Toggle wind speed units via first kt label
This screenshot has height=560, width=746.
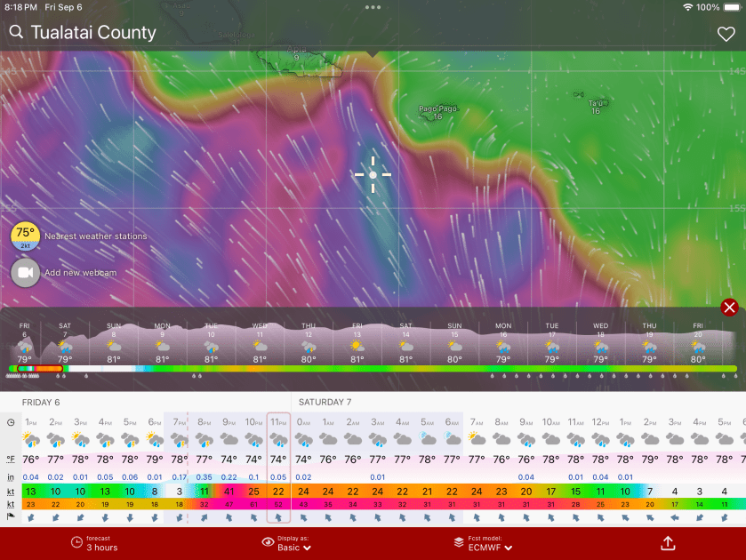[x=11, y=491]
